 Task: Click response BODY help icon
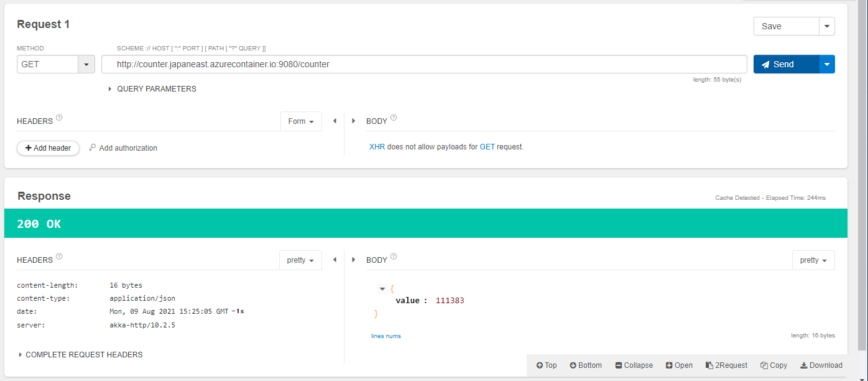click(394, 256)
